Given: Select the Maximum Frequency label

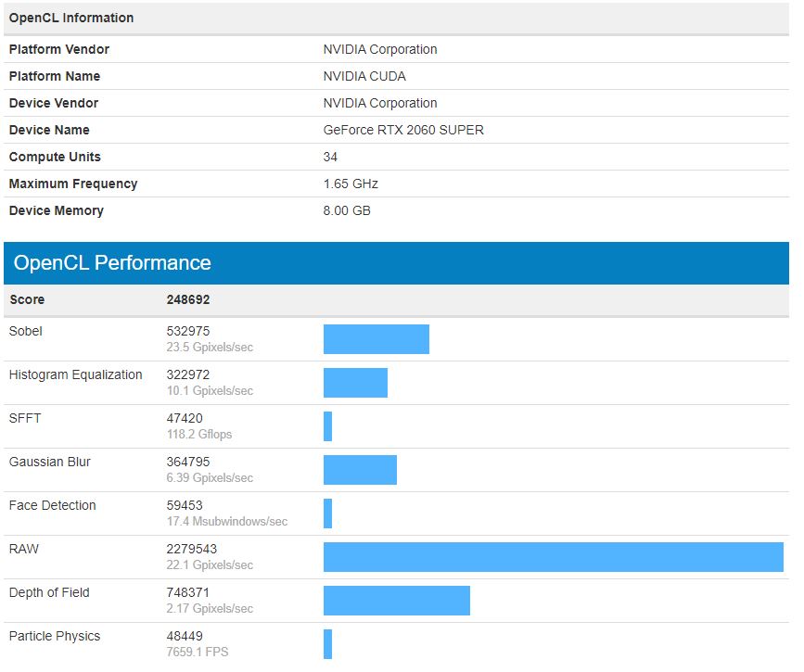Looking at the screenshot, I should point(73,184).
